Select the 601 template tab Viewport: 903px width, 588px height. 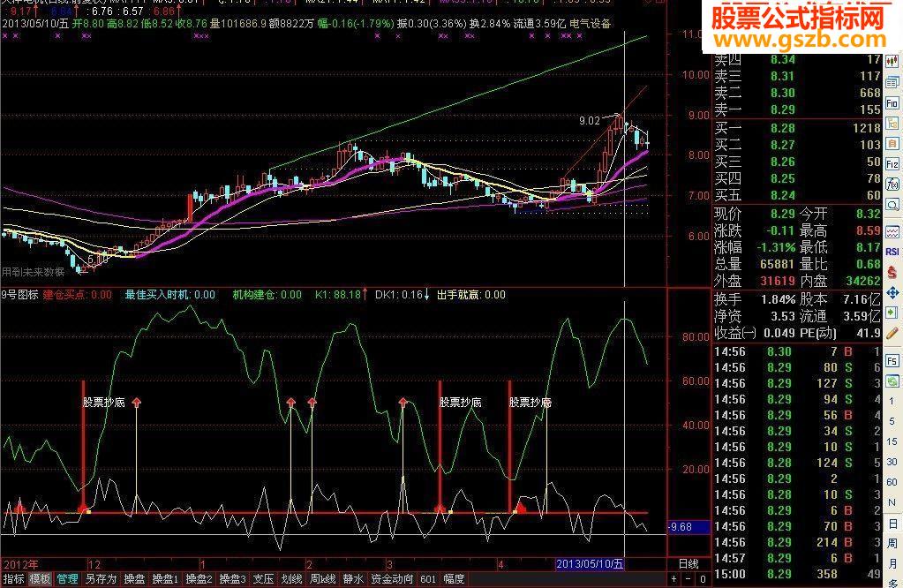pyautogui.click(x=428, y=579)
